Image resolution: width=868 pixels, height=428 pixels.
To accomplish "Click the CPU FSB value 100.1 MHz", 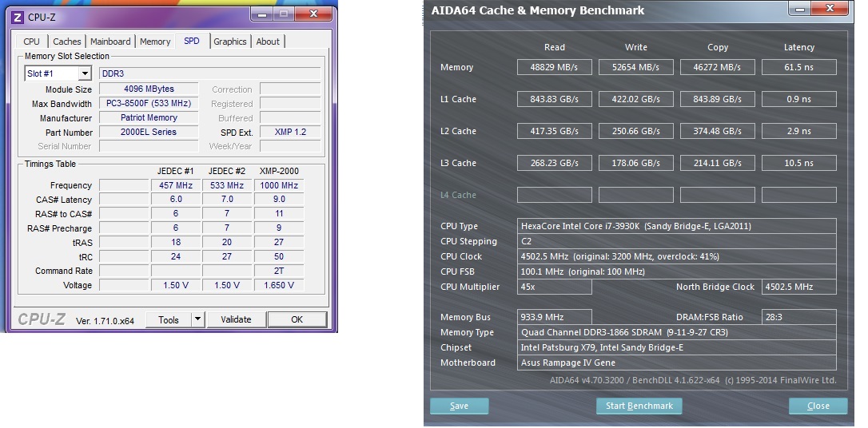I will point(676,272).
